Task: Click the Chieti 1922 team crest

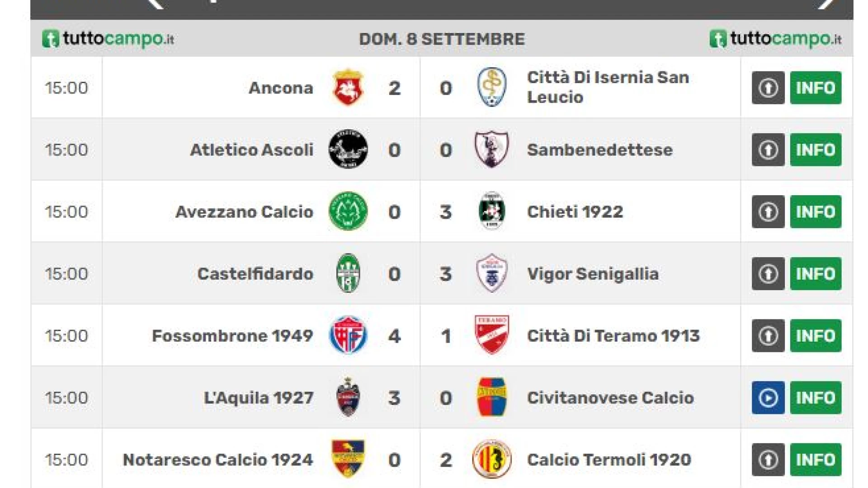Action: pyautogui.click(x=492, y=211)
